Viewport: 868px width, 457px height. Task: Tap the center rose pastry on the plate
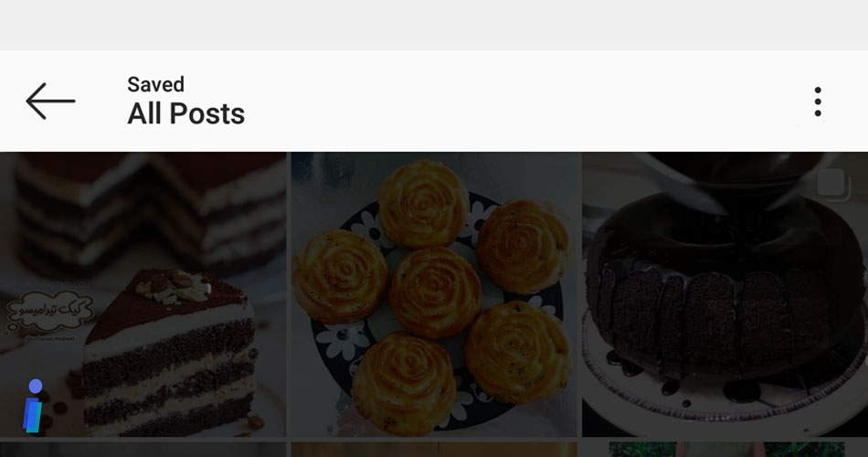(435, 292)
